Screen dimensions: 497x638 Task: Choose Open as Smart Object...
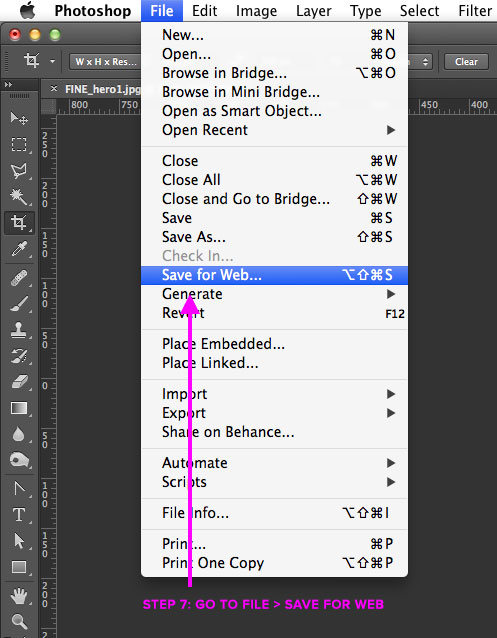pos(274,111)
